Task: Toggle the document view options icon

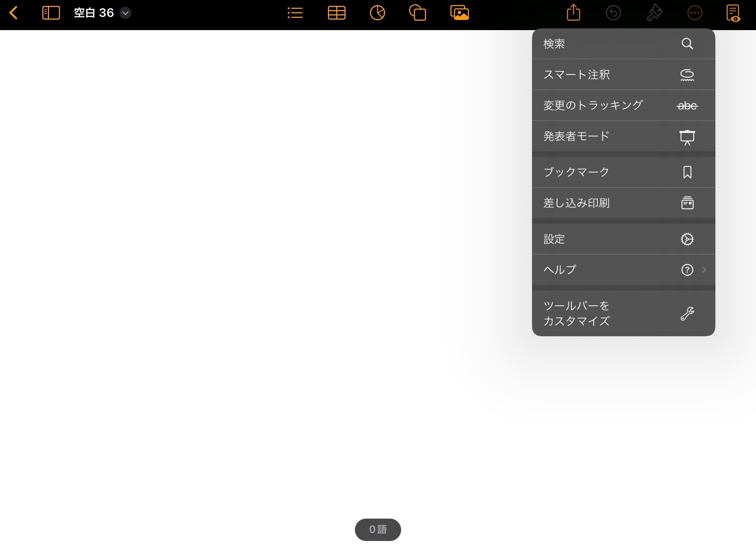Action: pyautogui.click(x=733, y=13)
